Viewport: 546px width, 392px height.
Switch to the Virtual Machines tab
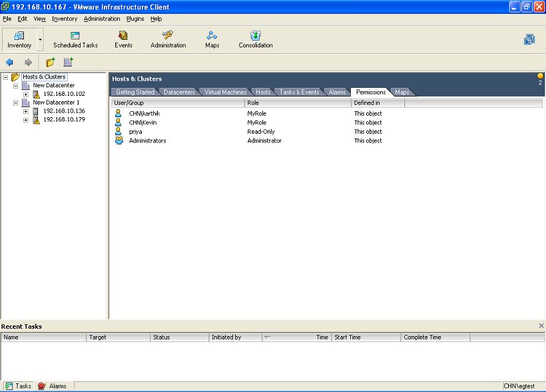(x=225, y=93)
